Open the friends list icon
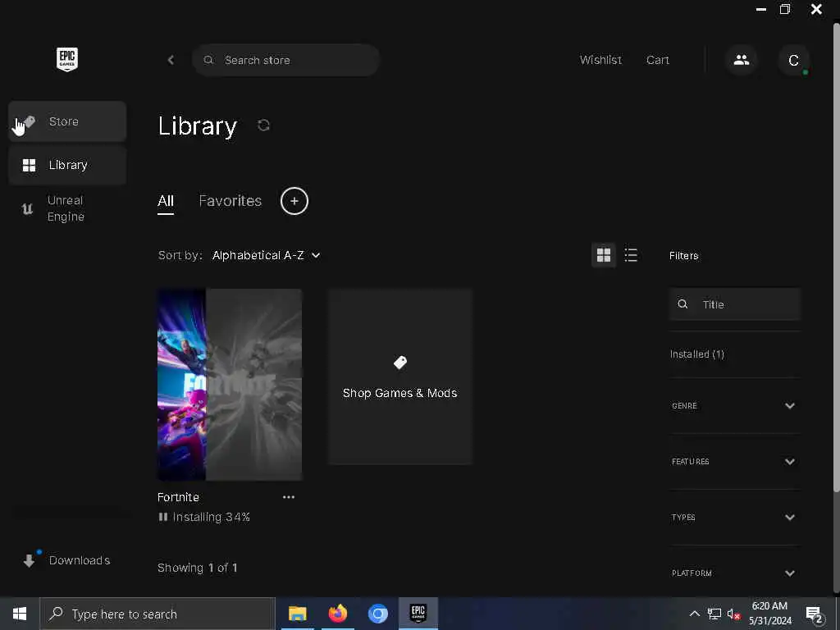The width and height of the screenshot is (840, 630). (742, 60)
